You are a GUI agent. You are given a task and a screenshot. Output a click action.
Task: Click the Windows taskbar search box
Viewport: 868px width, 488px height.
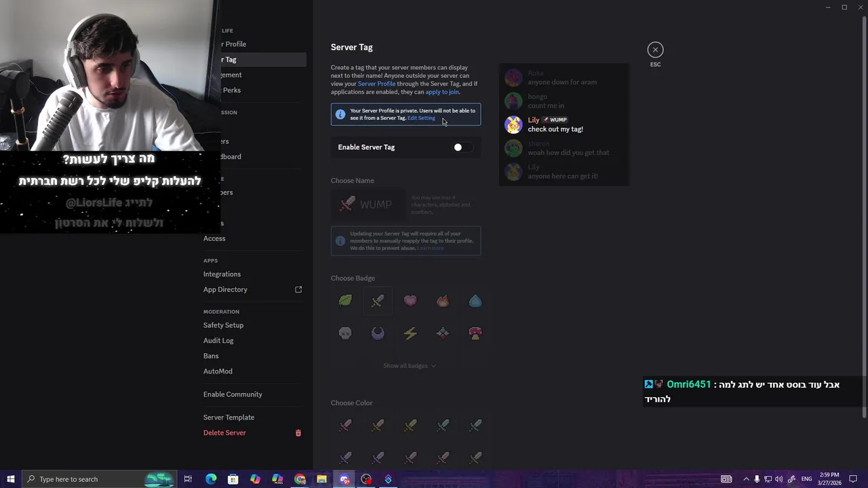tap(99, 479)
